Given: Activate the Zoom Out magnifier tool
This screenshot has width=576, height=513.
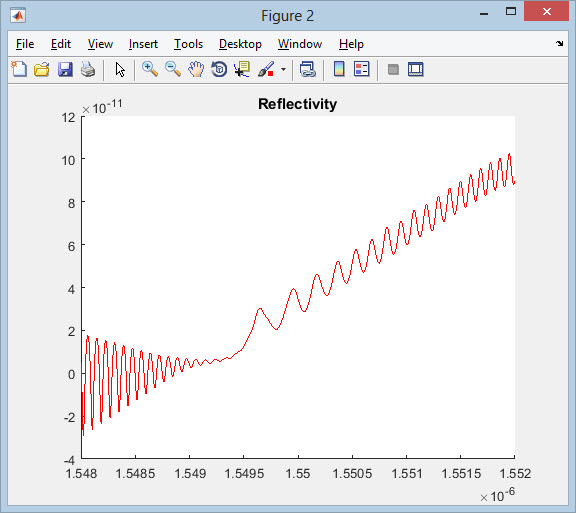Looking at the screenshot, I should 173,69.
